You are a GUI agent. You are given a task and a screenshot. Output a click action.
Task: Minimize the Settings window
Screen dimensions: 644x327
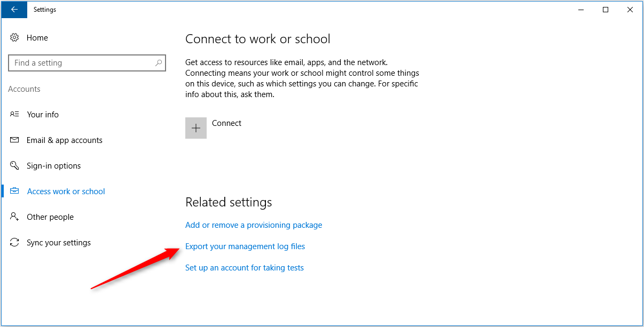(581, 10)
